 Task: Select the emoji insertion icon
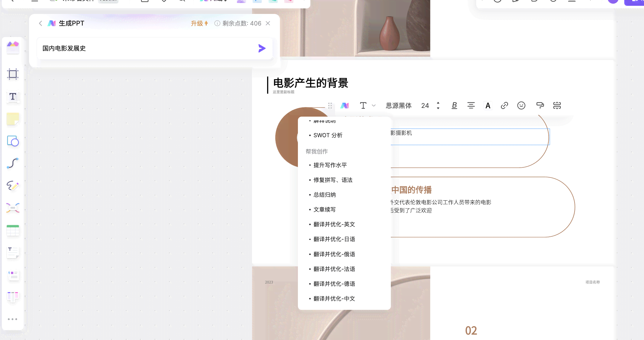tap(521, 106)
